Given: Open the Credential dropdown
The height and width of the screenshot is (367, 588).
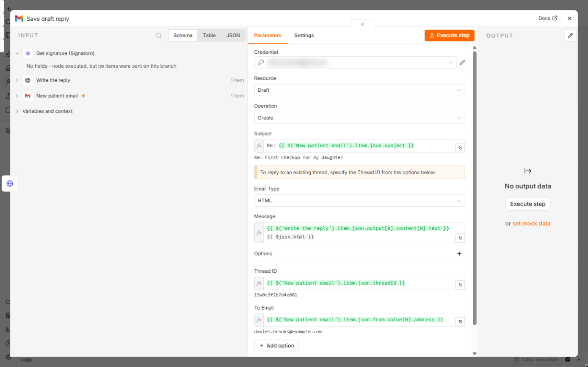Looking at the screenshot, I should [356, 63].
